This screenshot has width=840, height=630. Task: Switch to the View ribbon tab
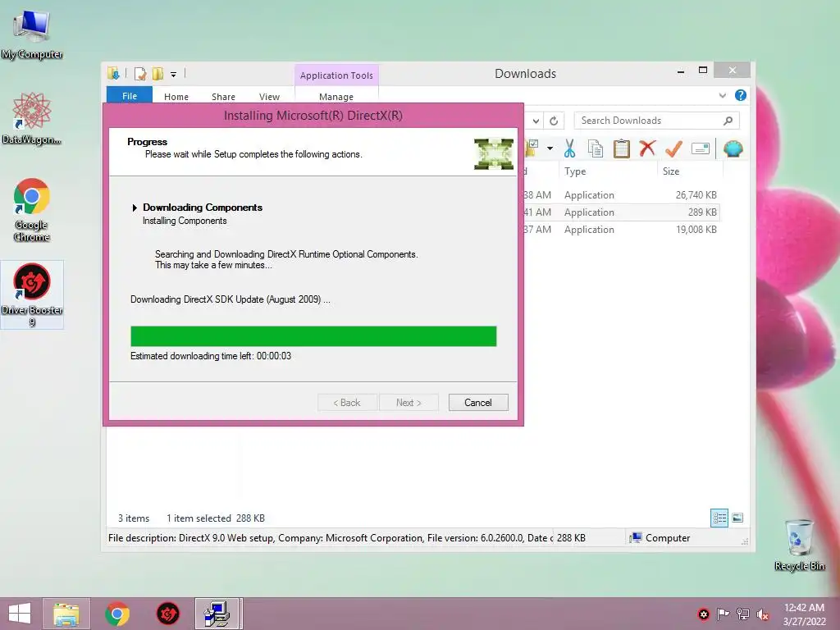coord(269,97)
